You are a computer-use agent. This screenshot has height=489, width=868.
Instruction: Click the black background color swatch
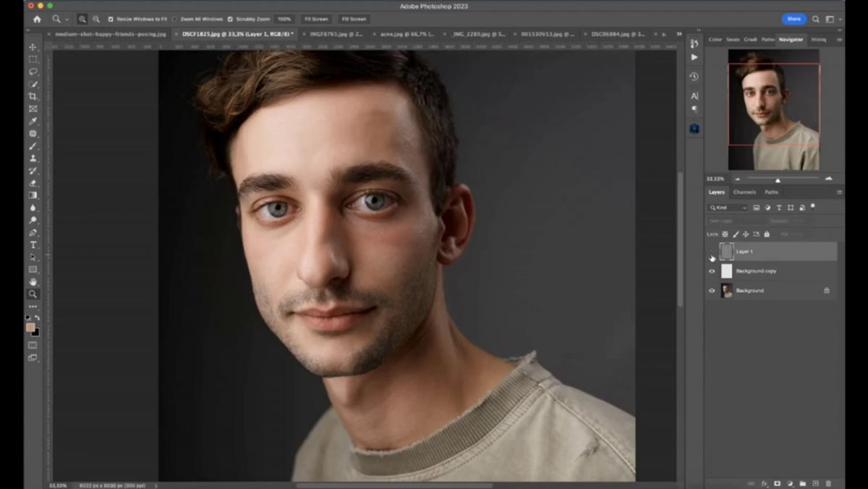click(x=35, y=332)
